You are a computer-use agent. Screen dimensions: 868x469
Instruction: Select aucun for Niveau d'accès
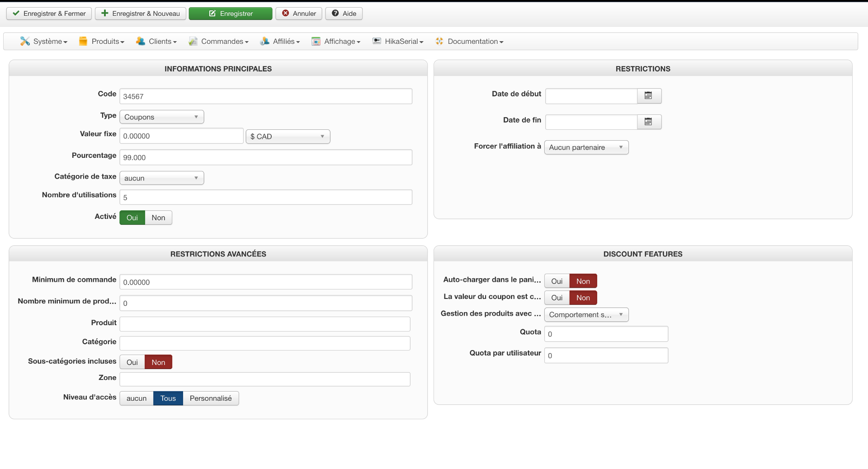pyautogui.click(x=137, y=398)
